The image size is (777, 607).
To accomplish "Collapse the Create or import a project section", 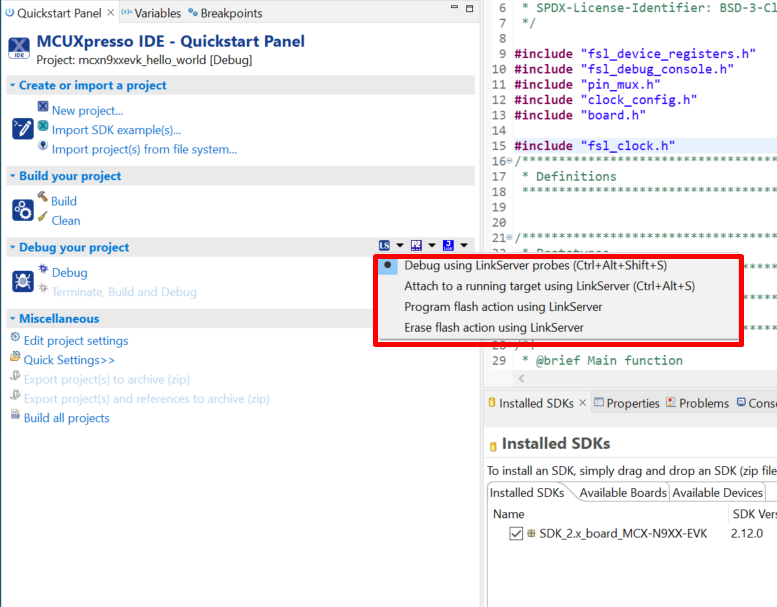I will 13,86.
